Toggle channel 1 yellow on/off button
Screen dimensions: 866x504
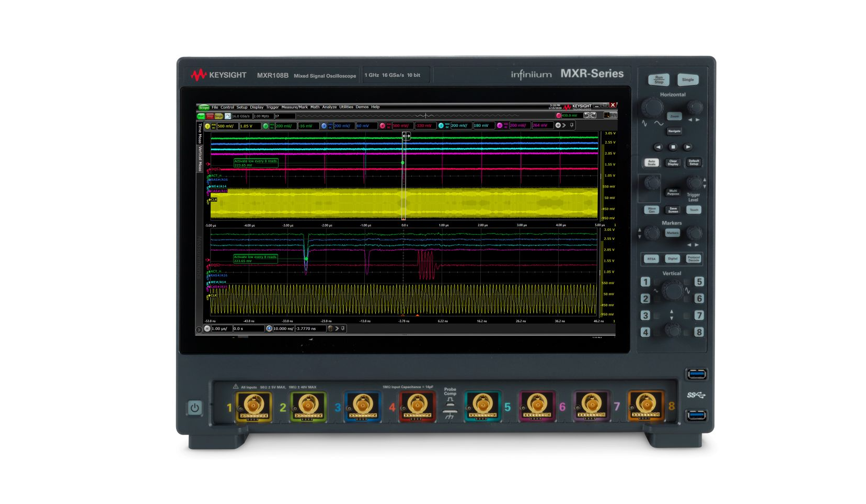207,126
